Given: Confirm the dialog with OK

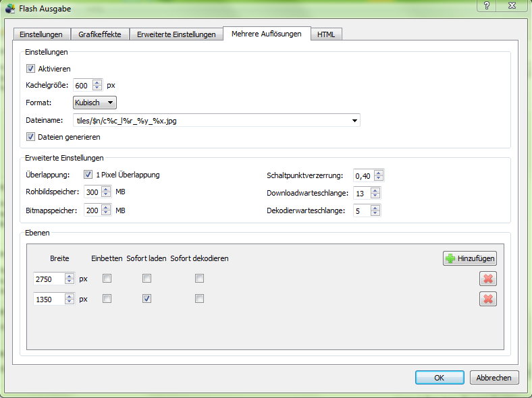Looking at the screenshot, I should [440, 378].
